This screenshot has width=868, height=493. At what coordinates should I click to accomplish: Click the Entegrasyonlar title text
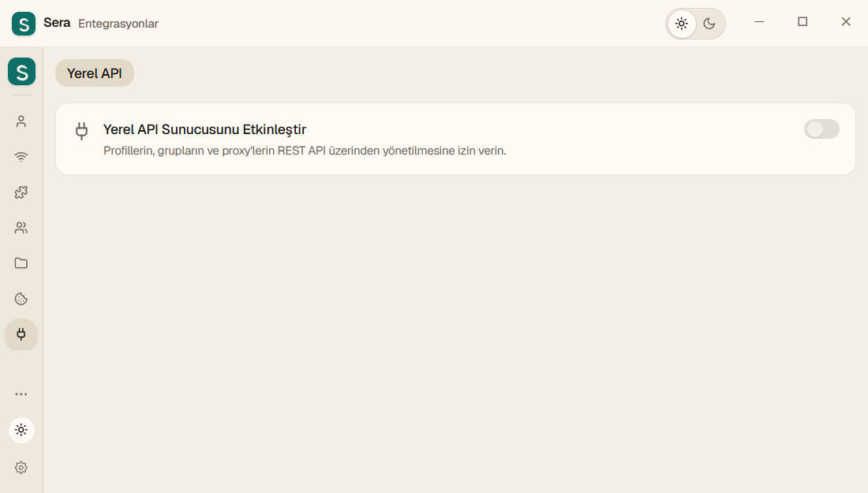coord(118,24)
